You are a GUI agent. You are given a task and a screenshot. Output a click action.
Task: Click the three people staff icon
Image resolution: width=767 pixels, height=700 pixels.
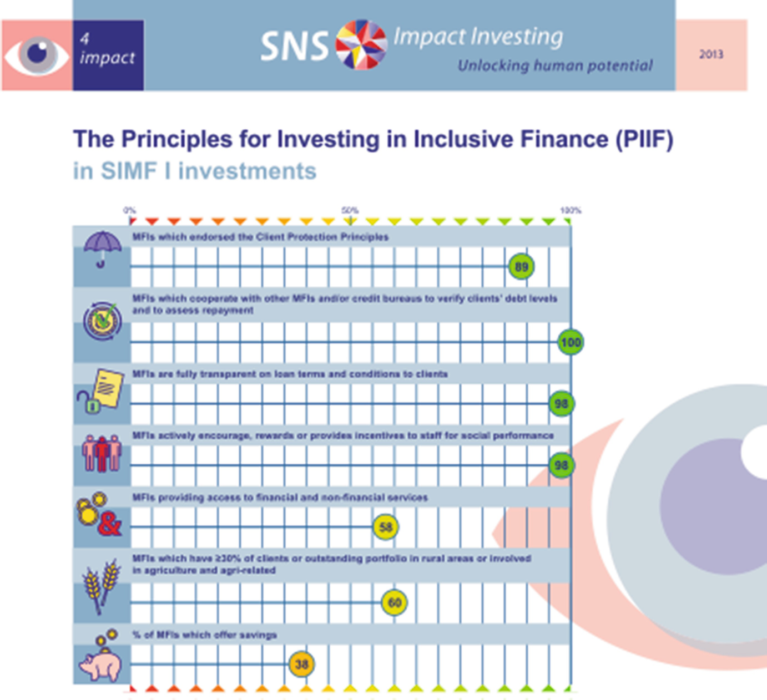[x=102, y=453]
